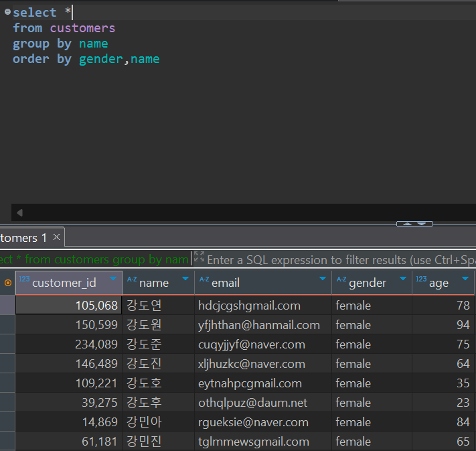476x451 pixels.
Task: Select name cell 강도원
Action: [x=159, y=324]
